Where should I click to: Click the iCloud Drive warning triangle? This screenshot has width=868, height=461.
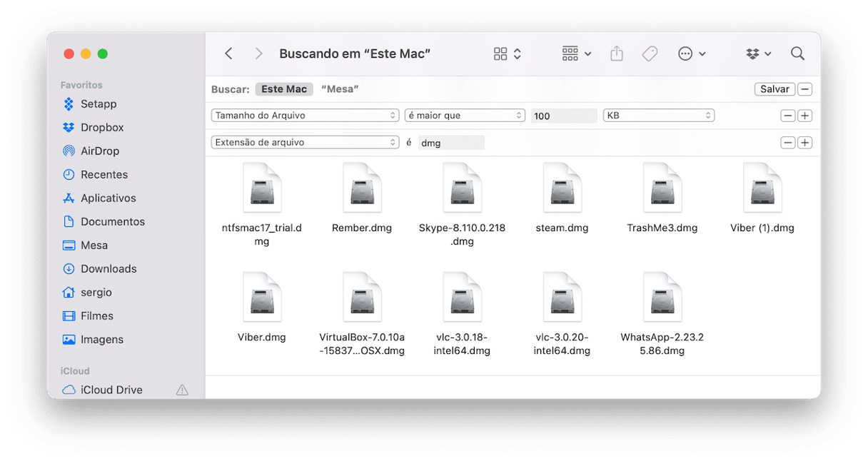(182, 390)
